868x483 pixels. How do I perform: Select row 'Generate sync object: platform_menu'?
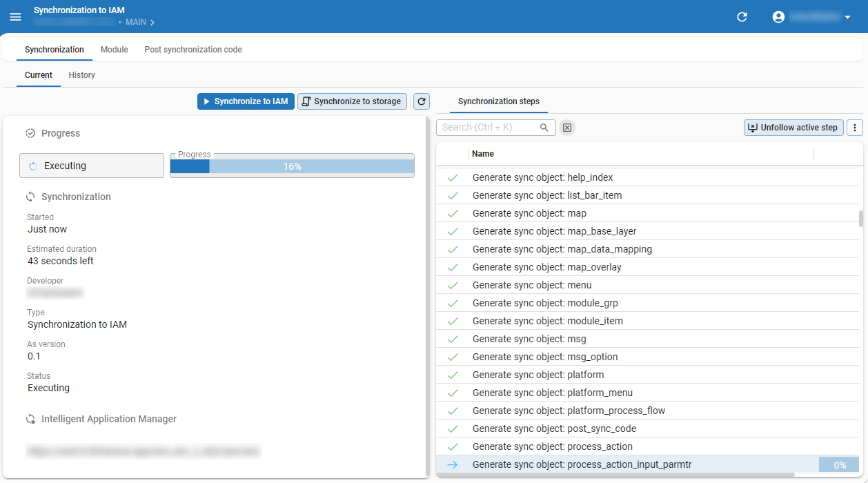[648, 393]
